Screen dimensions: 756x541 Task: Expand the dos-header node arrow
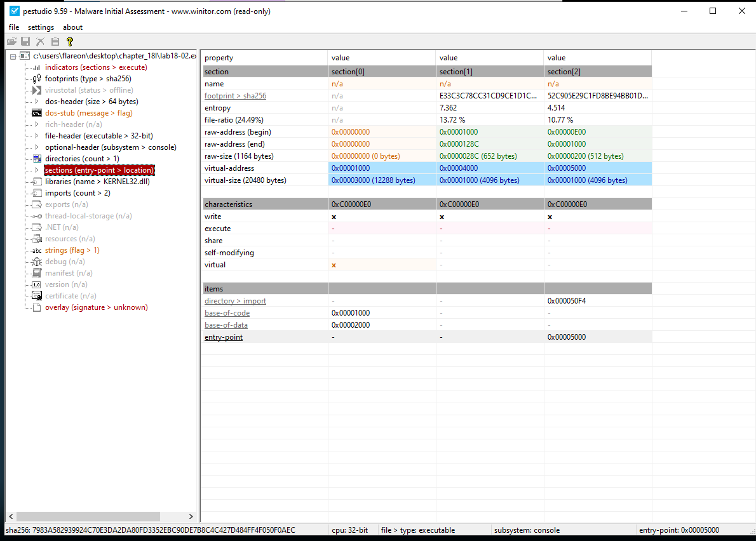coord(37,102)
